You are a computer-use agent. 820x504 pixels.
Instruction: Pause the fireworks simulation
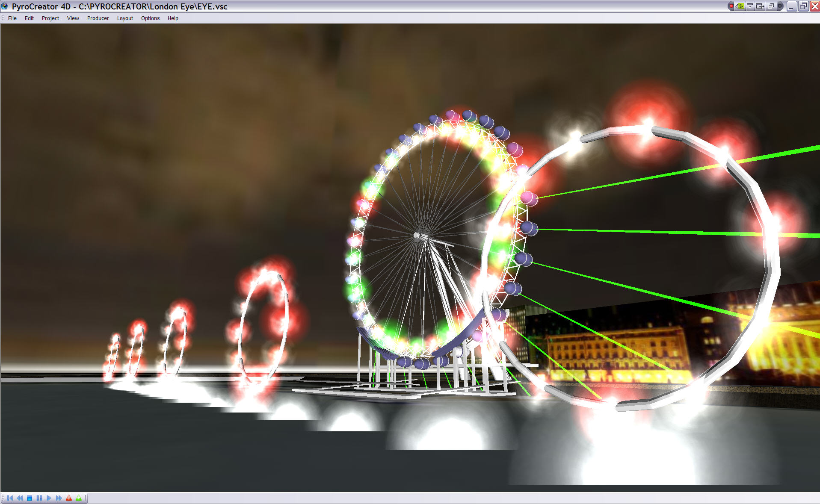[x=39, y=498]
